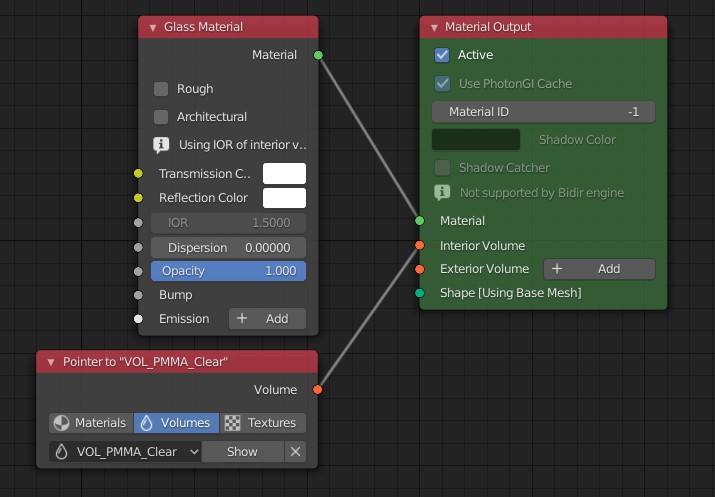Collapse the Glass Material node
Viewport: 715px width, 497px height.
tap(152, 27)
